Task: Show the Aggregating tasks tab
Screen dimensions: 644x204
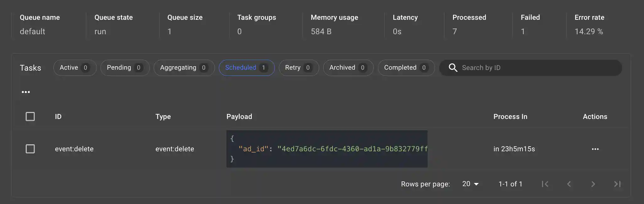Action: coord(184,68)
